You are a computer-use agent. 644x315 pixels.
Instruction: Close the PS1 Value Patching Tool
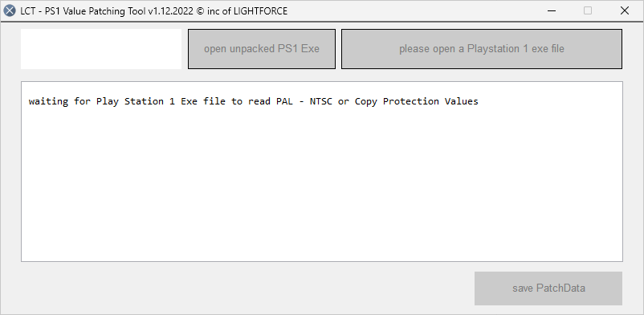pos(624,10)
